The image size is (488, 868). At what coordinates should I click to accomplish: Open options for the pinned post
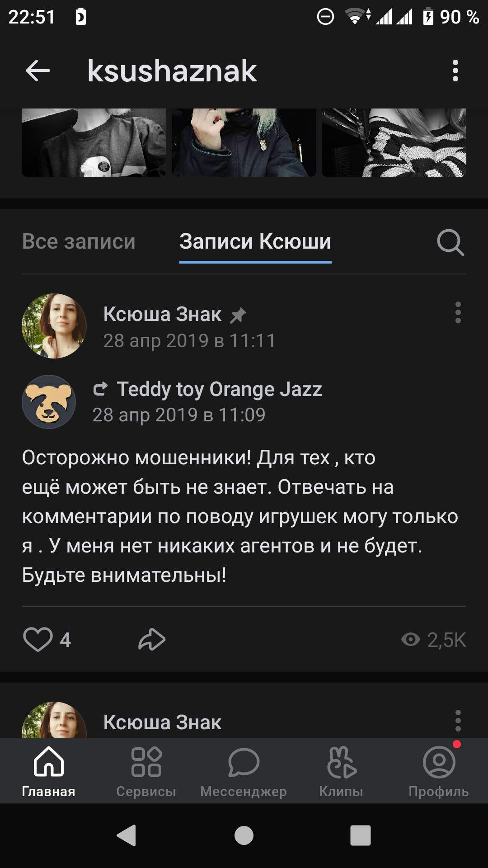[x=458, y=313]
